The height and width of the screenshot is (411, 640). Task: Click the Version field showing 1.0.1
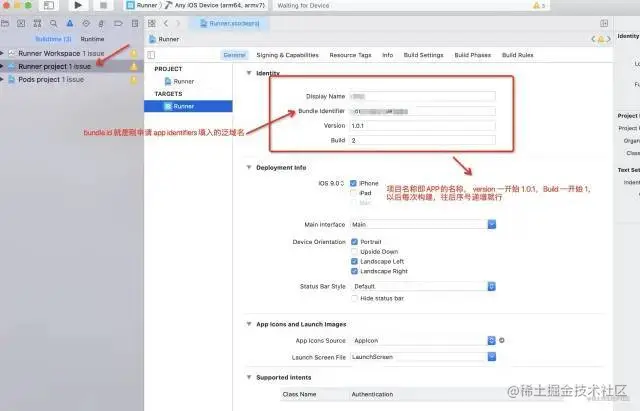422,126
